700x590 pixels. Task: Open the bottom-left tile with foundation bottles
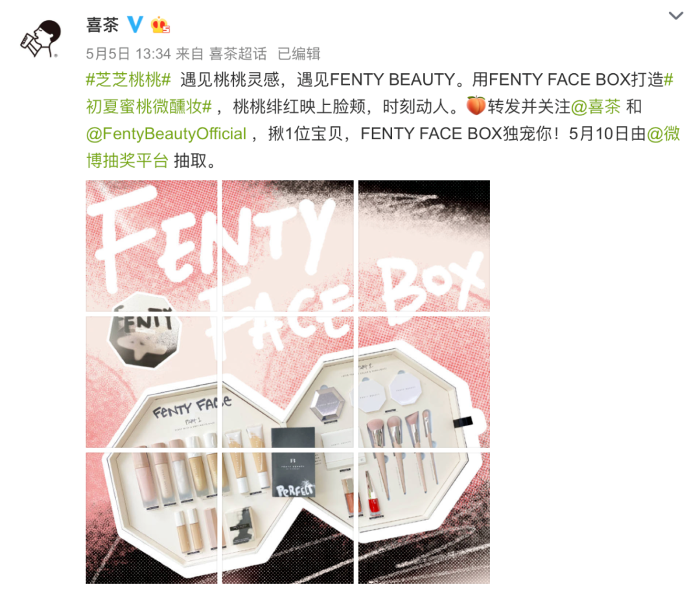coord(151,518)
